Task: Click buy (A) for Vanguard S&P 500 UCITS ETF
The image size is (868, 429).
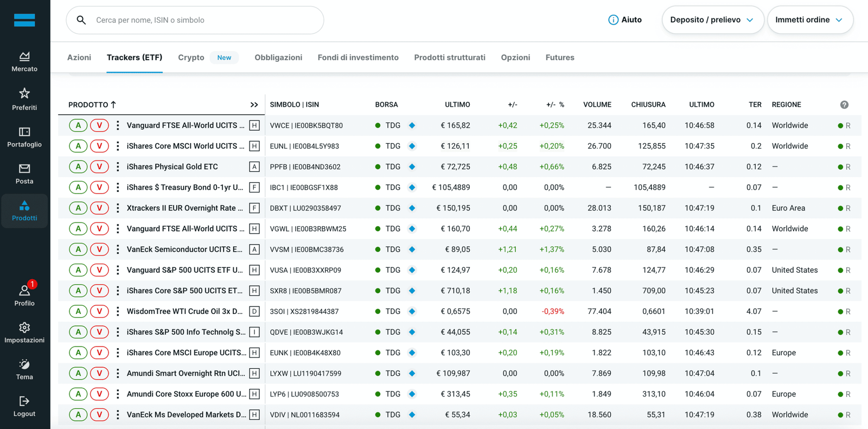Action: point(79,270)
